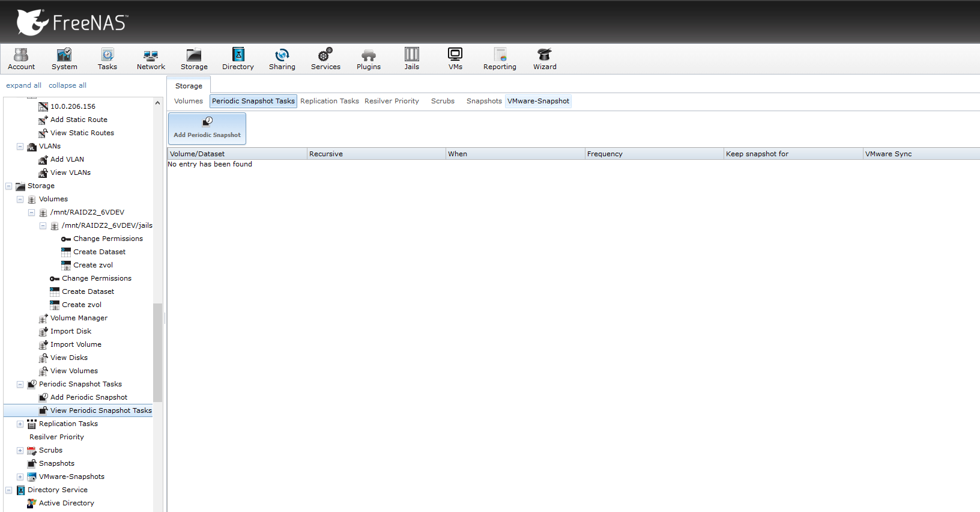The height and width of the screenshot is (512, 980).
Task: Open the Network toolbar icon
Action: coord(151,59)
